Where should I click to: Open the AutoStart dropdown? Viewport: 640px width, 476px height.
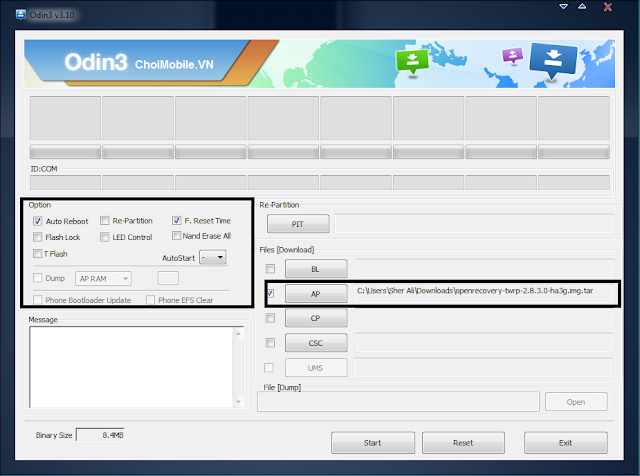point(213,257)
